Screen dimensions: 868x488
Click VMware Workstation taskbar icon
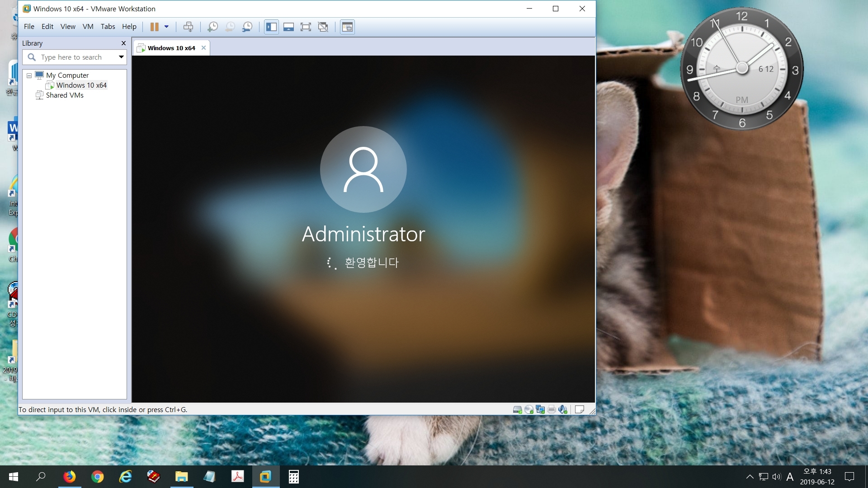click(266, 476)
